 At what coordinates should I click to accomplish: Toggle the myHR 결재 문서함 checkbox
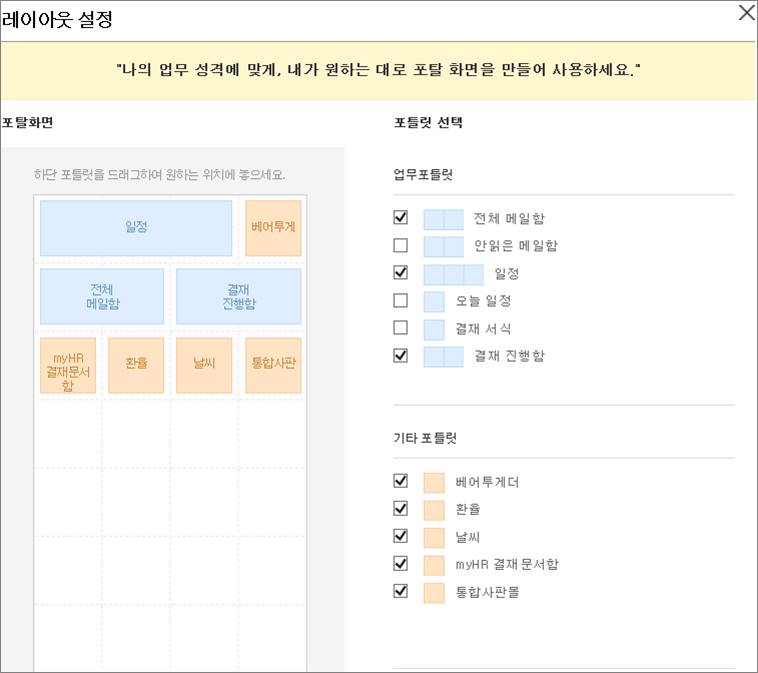[x=400, y=564]
